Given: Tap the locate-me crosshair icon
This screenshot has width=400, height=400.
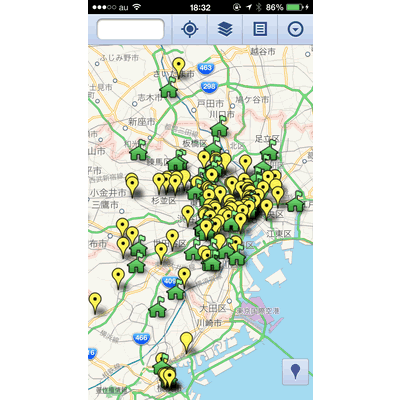Looking at the screenshot, I should coord(190,29).
